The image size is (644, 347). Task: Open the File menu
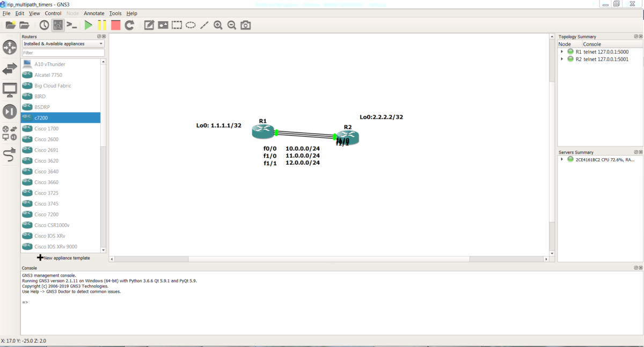pos(6,13)
